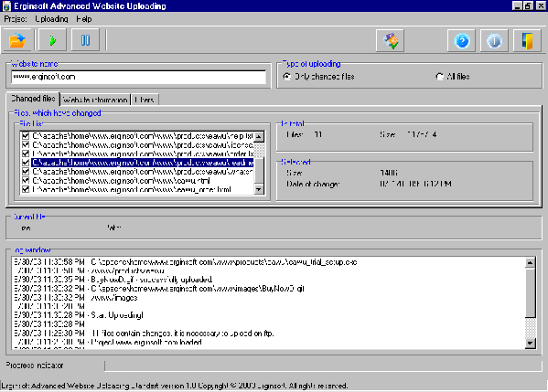Uncheck the eawu_order.html file checkbox
Image resolution: width=548 pixels, height=392 pixels.
(x=26, y=189)
